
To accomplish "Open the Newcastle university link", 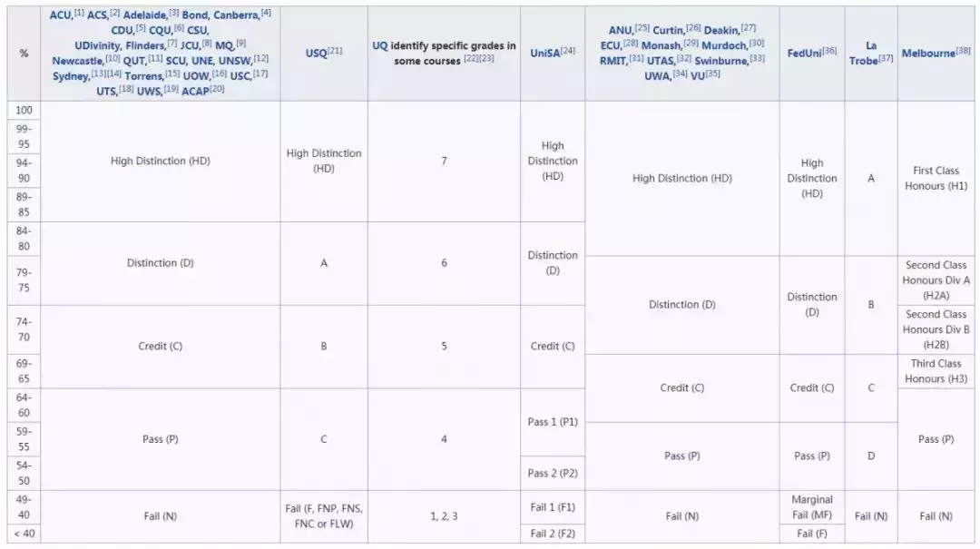I will 77,60.
